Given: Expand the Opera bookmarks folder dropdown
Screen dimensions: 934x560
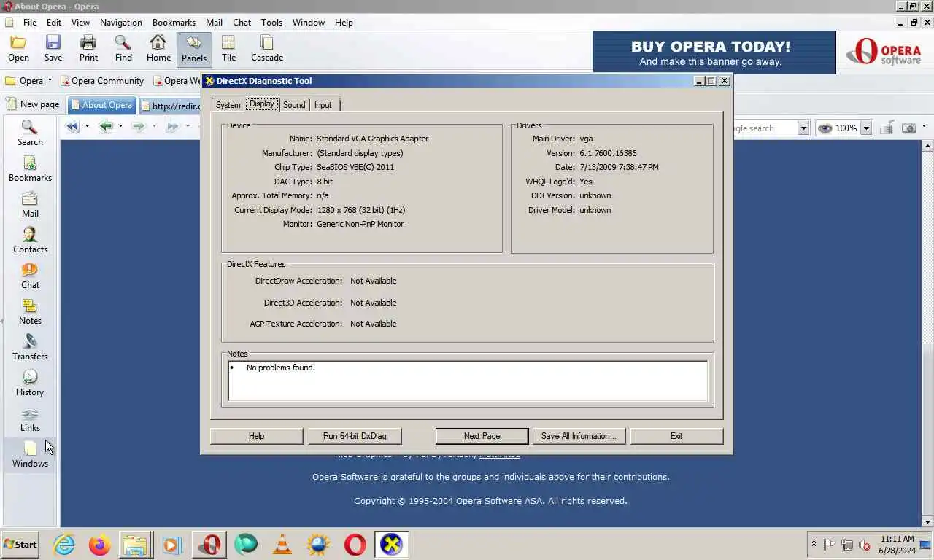Looking at the screenshot, I should click(50, 81).
